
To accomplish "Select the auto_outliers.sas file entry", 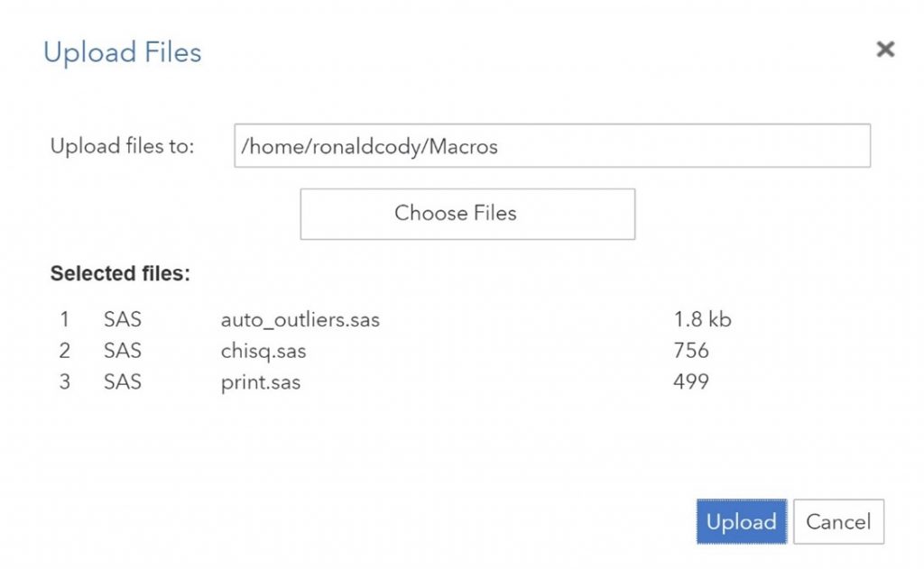I will pos(300,319).
